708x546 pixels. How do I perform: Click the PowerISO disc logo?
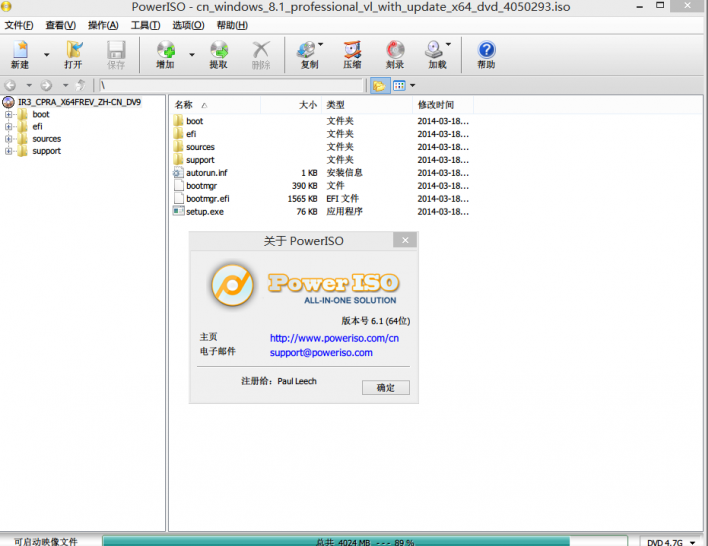tap(233, 285)
